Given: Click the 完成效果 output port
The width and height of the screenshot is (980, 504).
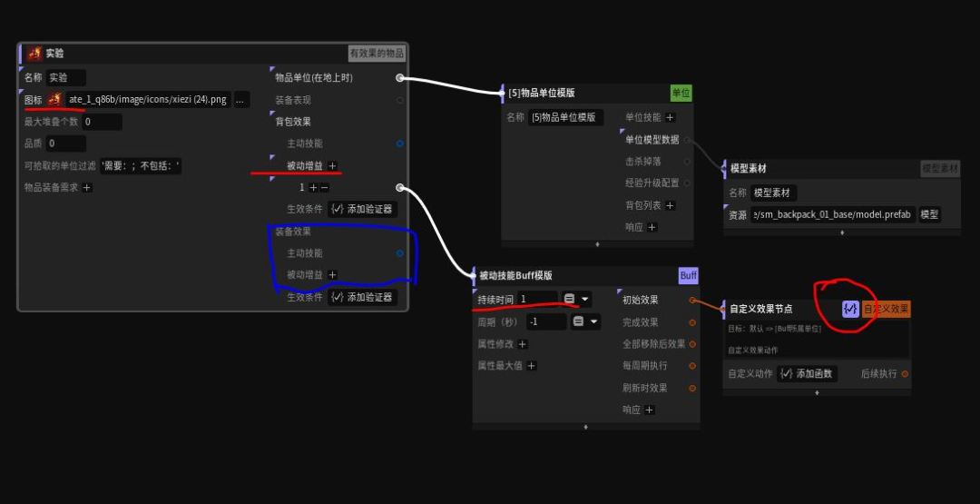Looking at the screenshot, I should click(692, 322).
